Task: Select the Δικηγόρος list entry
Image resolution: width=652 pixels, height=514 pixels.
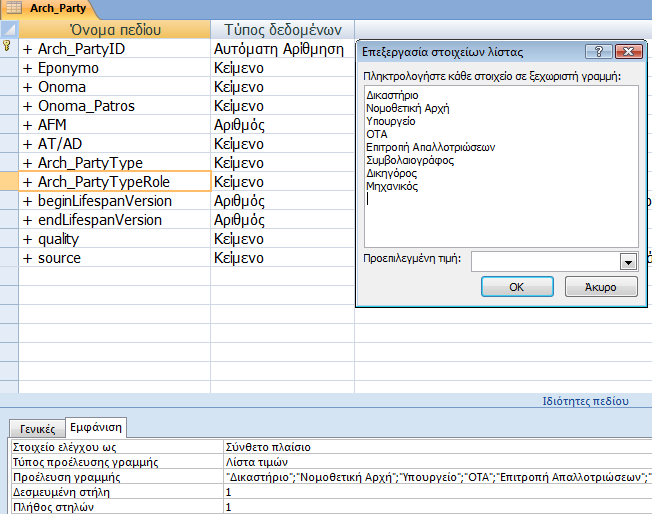Action: pos(391,173)
